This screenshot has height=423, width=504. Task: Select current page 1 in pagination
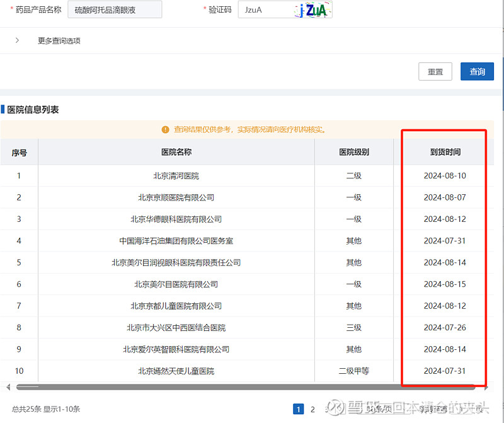coord(298,409)
